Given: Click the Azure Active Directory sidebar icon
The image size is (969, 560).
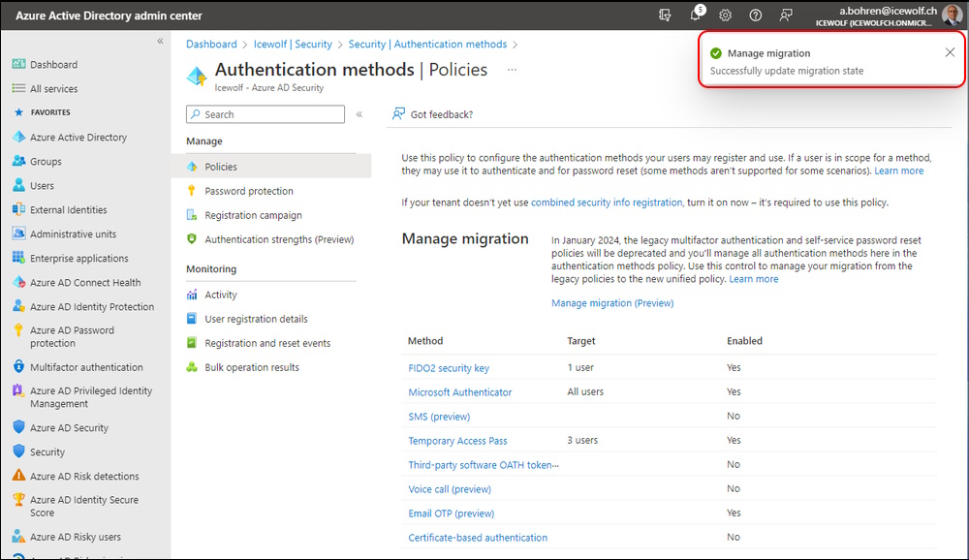Looking at the screenshot, I should click(x=18, y=138).
